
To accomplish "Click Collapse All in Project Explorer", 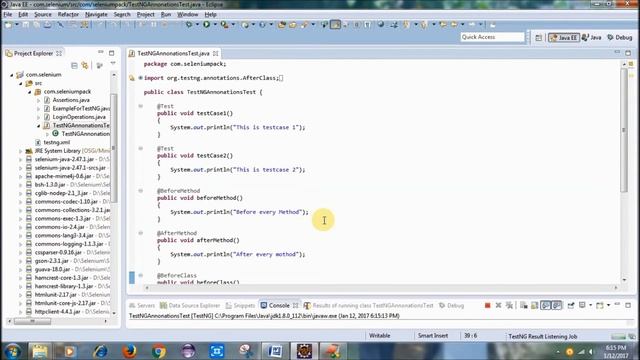I will [74, 65].
